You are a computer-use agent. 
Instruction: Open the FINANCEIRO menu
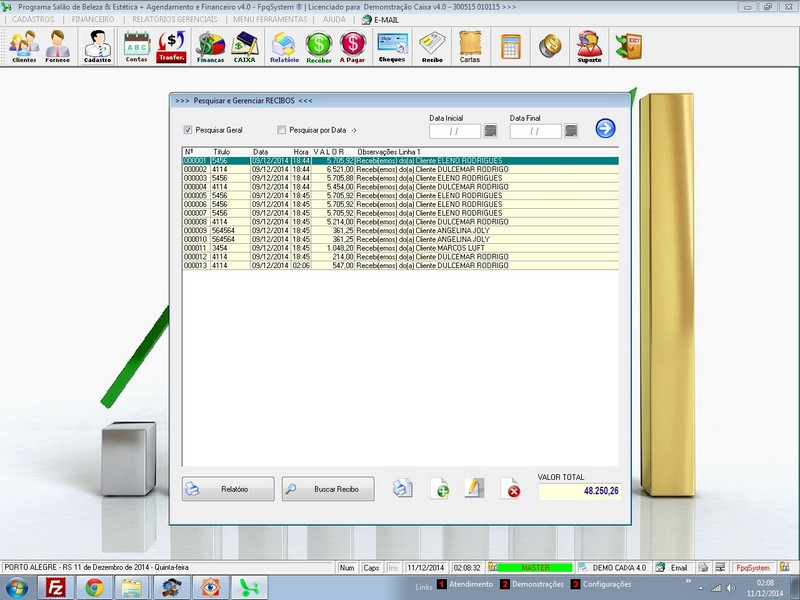pyautogui.click(x=93, y=19)
